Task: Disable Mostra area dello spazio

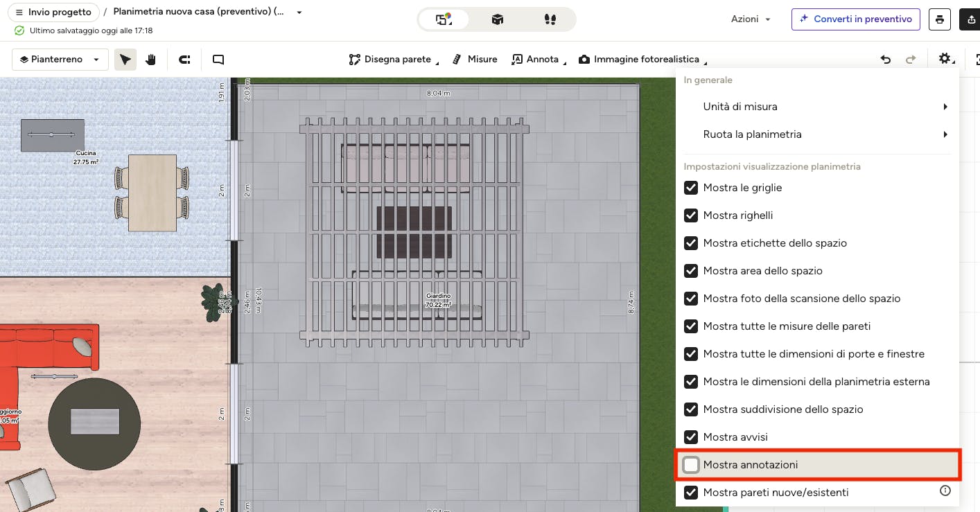Action: click(691, 271)
